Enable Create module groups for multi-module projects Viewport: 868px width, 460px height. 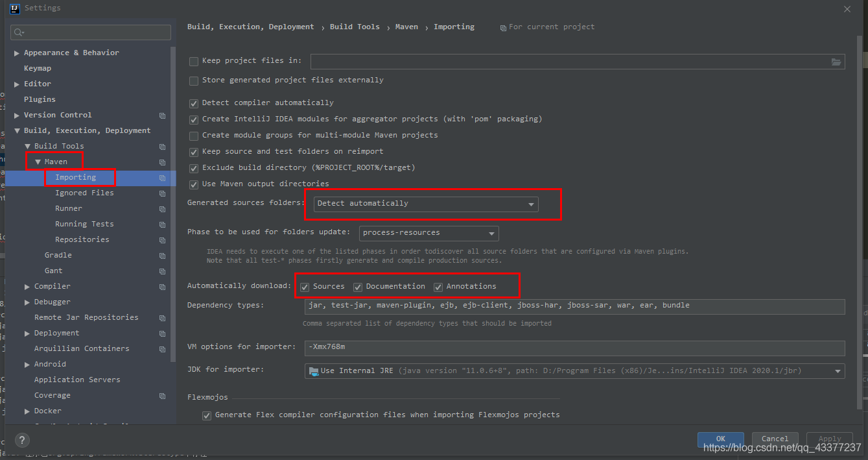[194, 136]
